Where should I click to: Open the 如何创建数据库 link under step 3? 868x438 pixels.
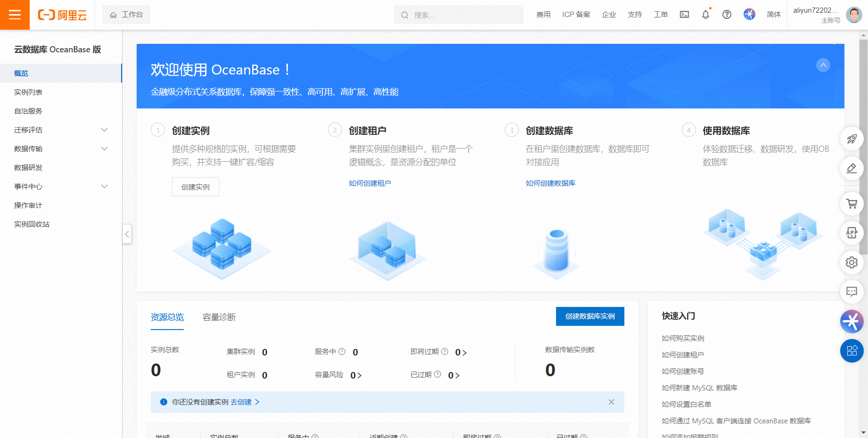550,183
